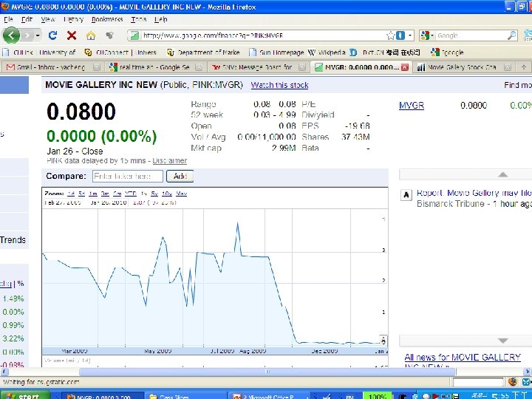
Task: Open the Google bookmark in the toolbar
Action: tap(447, 52)
